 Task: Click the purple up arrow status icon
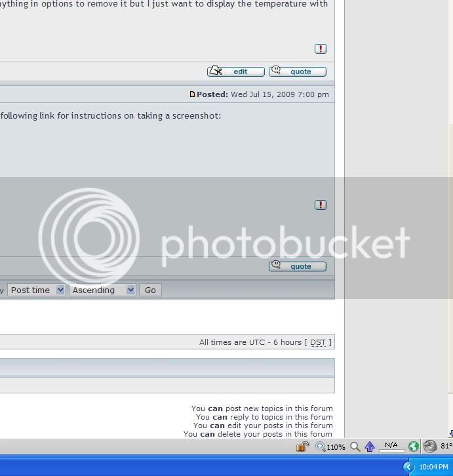pos(370,446)
